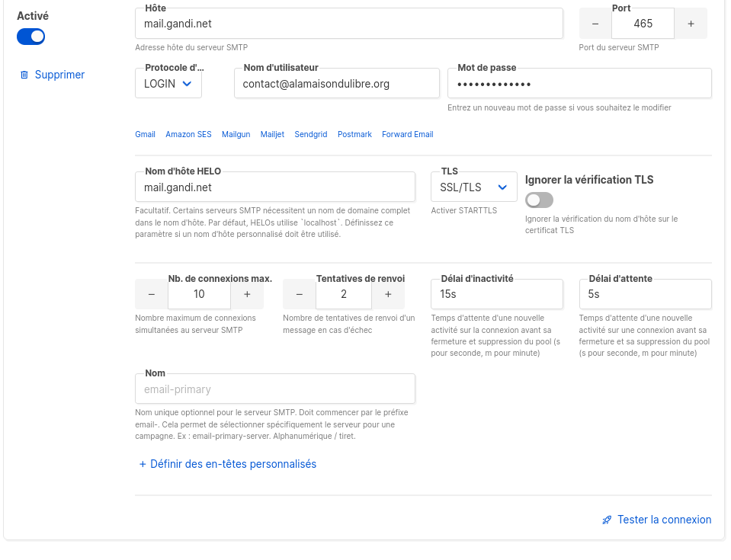Select the Gmail preset link

click(145, 134)
